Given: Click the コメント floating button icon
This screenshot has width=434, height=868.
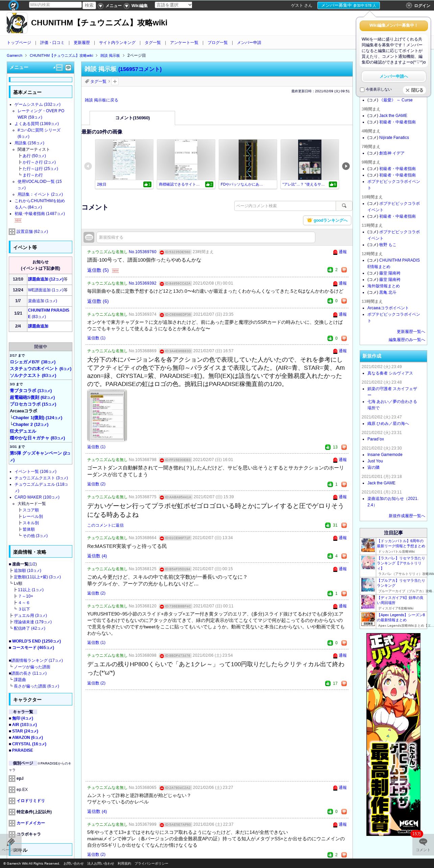Looking at the screenshot, I should click(x=423, y=844).
